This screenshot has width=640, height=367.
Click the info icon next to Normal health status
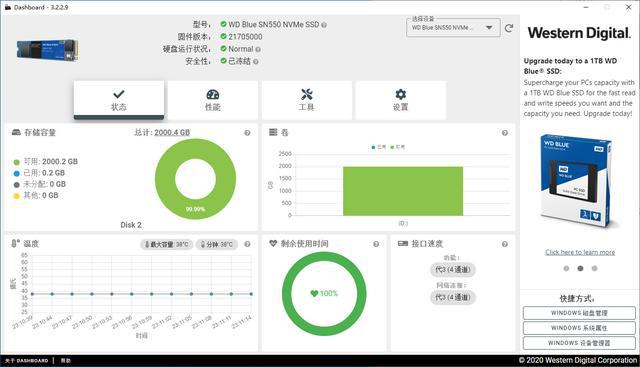(x=258, y=49)
